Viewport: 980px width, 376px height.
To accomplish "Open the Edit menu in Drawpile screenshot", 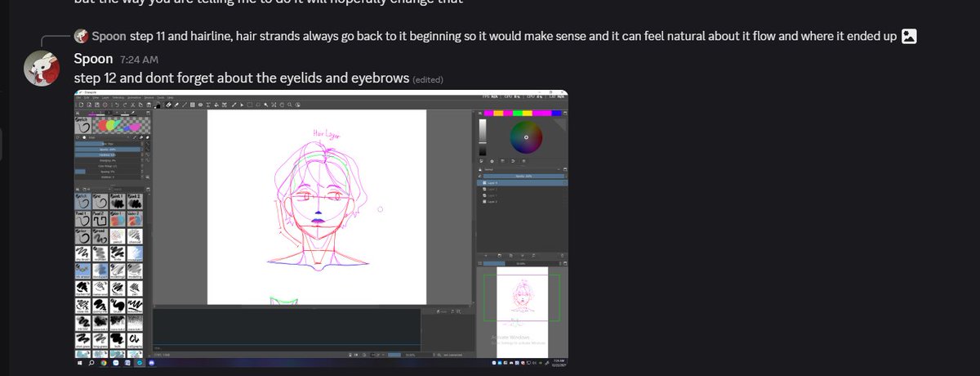I will (87, 98).
